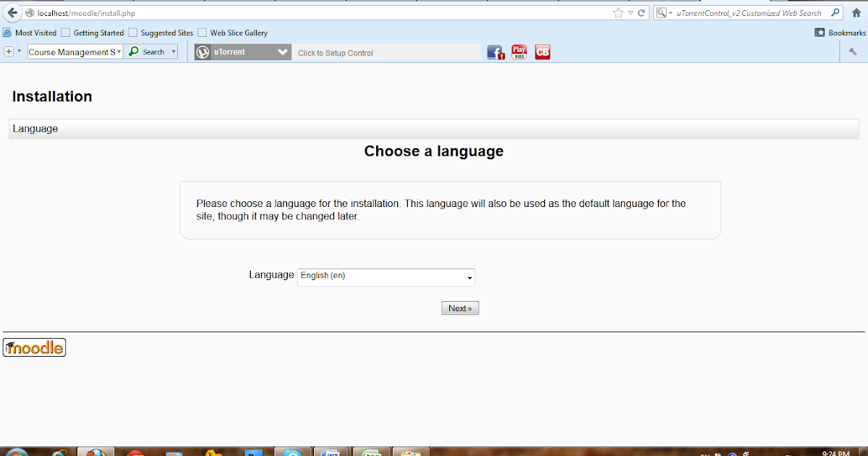Image resolution: width=868 pixels, height=456 pixels.
Task: Launch Firefox from the taskbar
Action: click(95, 451)
